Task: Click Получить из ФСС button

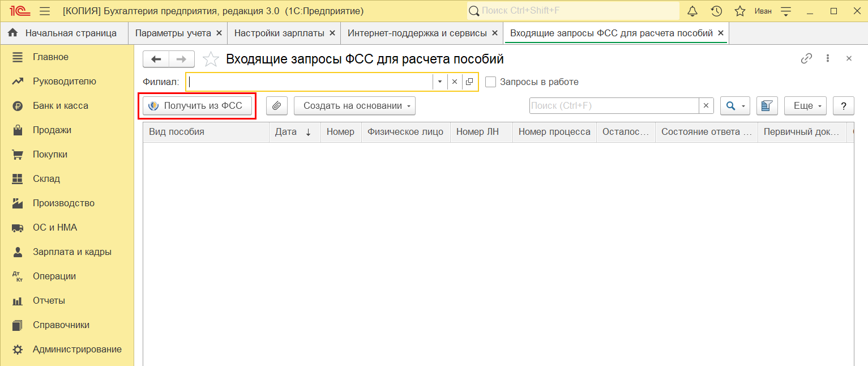Action: [196, 105]
